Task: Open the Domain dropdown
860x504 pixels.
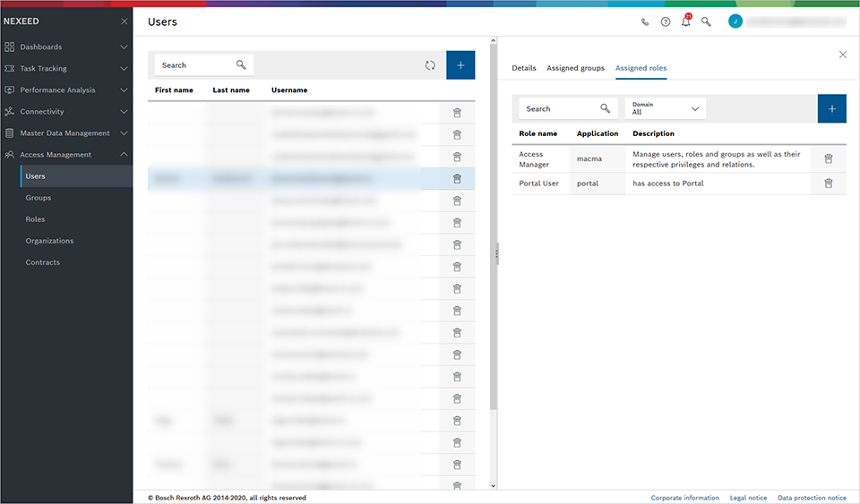Action: [x=665, y=108]
